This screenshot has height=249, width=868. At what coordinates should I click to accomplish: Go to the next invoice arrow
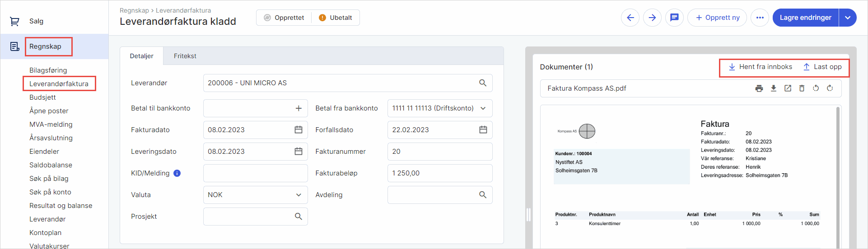pyautogui.click(x=652, y=18)
